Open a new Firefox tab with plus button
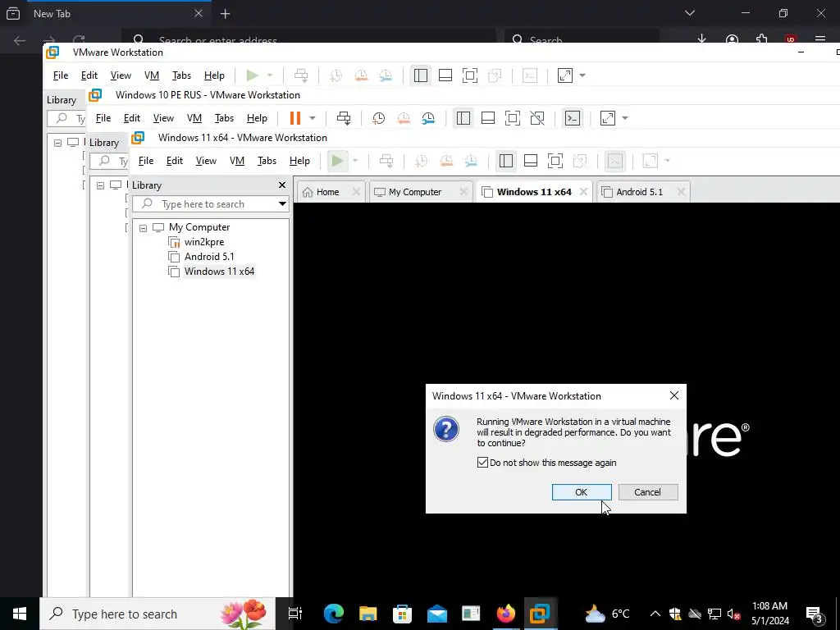 pyautogui.click(x=226, y=14)
